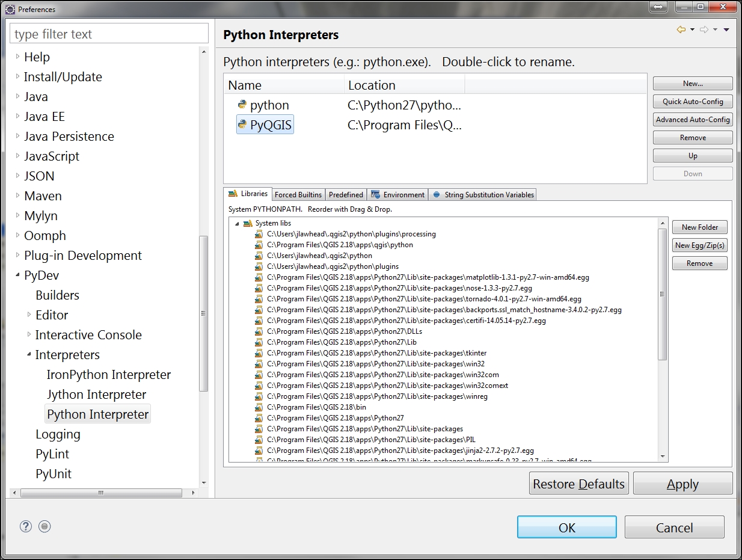The width and height of the screenshot is (742, 560).
Task: Collapse the Interpreters node
Action: pos(29,355)
